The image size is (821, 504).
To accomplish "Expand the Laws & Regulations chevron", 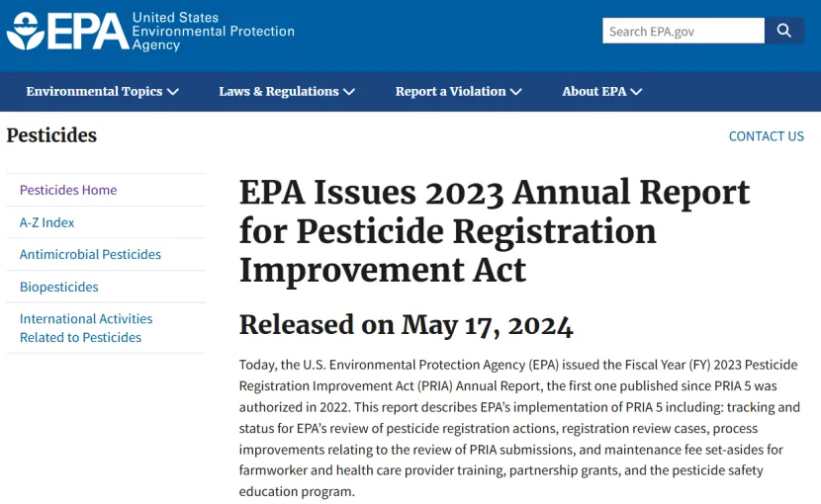I will (348, 92).
